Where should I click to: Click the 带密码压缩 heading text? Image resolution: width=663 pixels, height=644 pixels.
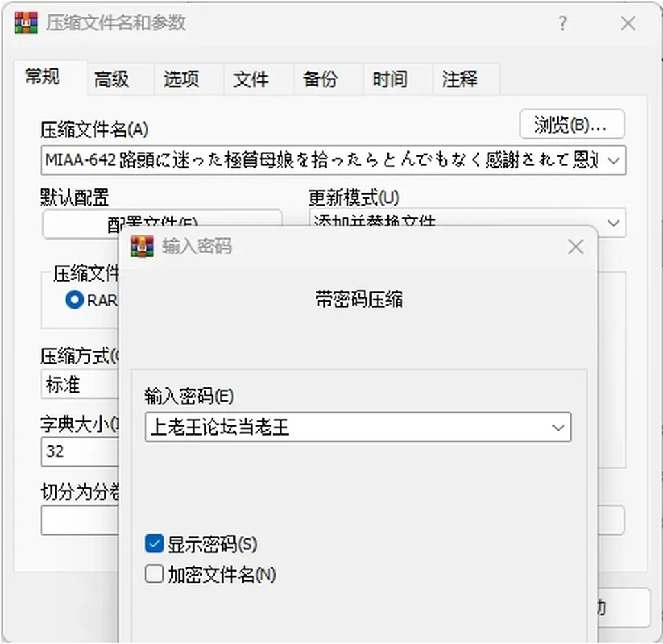pos(359,300)
